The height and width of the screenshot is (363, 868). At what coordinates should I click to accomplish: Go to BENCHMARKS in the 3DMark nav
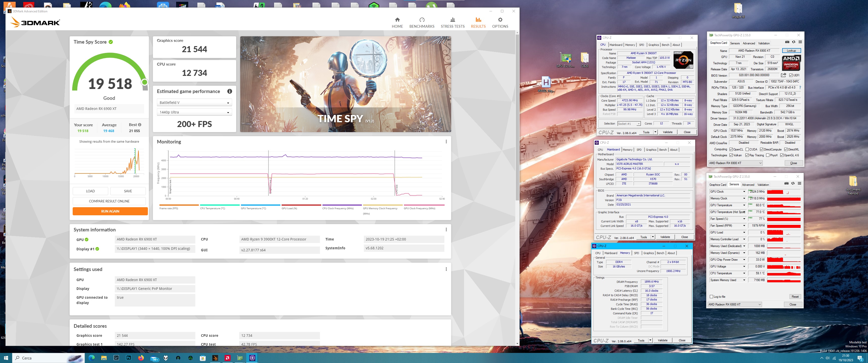[422, 22]
